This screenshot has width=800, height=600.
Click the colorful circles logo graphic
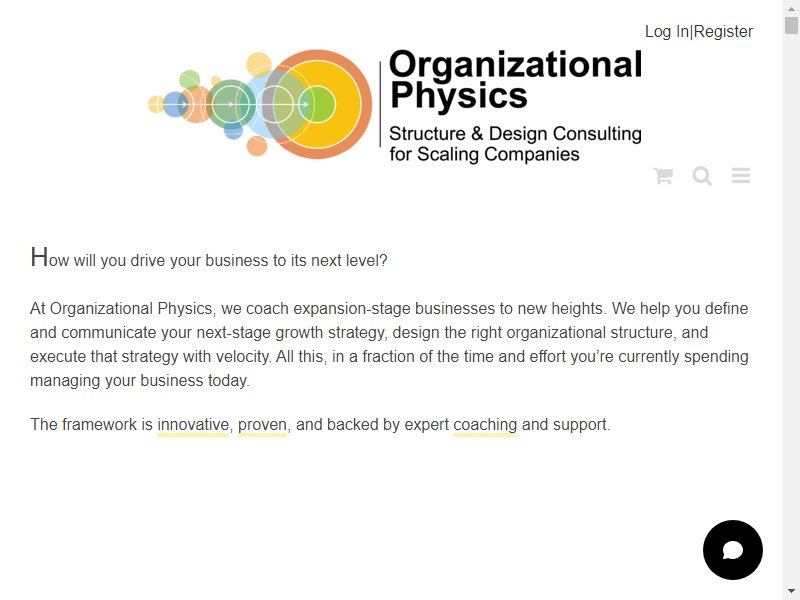tap(260, 104)
